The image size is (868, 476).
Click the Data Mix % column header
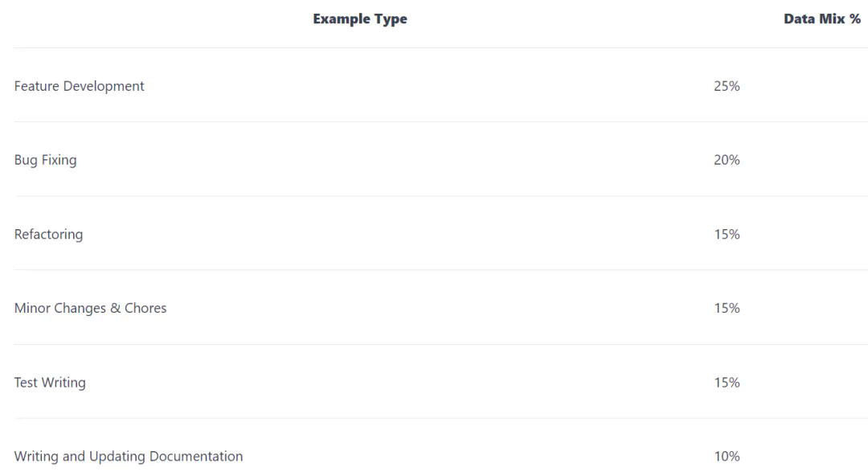[821, 19]
